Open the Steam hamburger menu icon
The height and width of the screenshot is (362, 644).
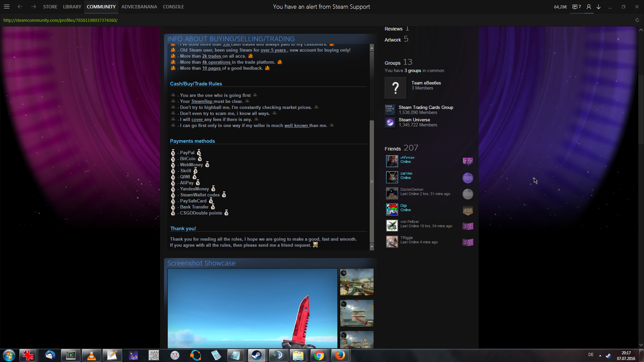click(x=7, y=7)
